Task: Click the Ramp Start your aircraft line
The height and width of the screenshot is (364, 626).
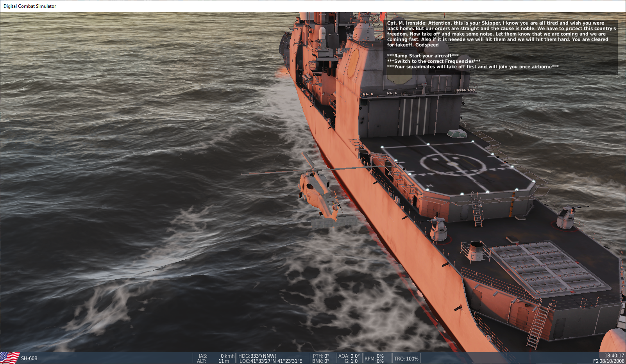Action: 423,56
